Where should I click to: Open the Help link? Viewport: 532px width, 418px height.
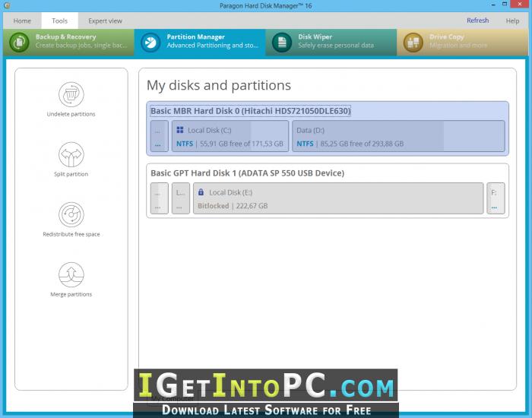tap(512, 21)
